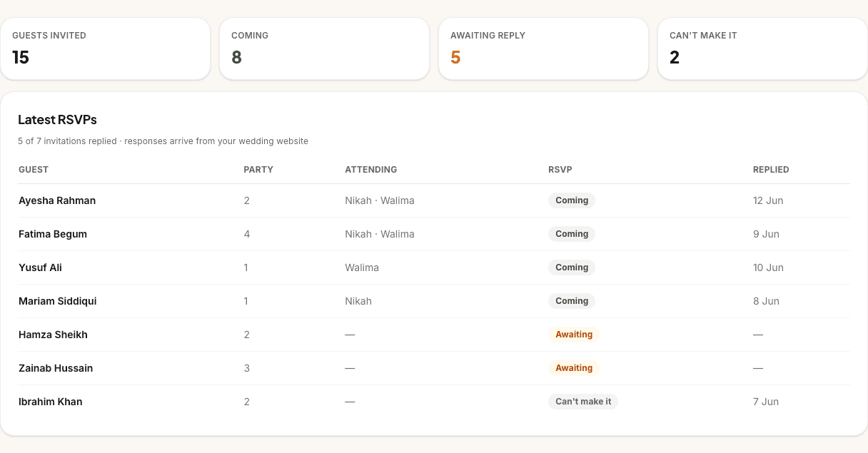Click the Coming badge for Ayesha Rahman
Image resolution: width=868 pixels, height=453 pixels.
tap(572, 200)
